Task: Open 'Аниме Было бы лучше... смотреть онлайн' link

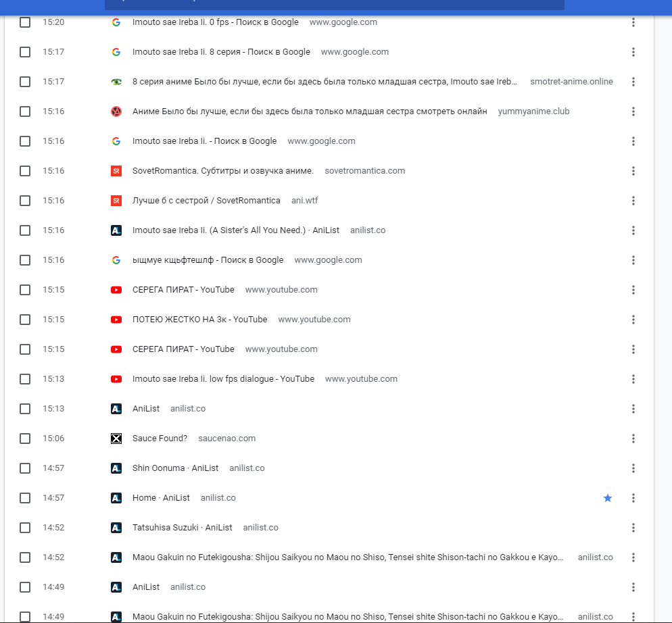Action: pyautogui.click(x=310, y=111)
